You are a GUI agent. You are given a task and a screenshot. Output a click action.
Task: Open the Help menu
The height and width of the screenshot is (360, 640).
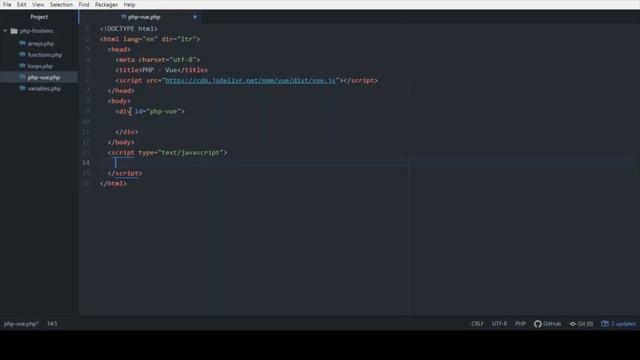[129, 4]
